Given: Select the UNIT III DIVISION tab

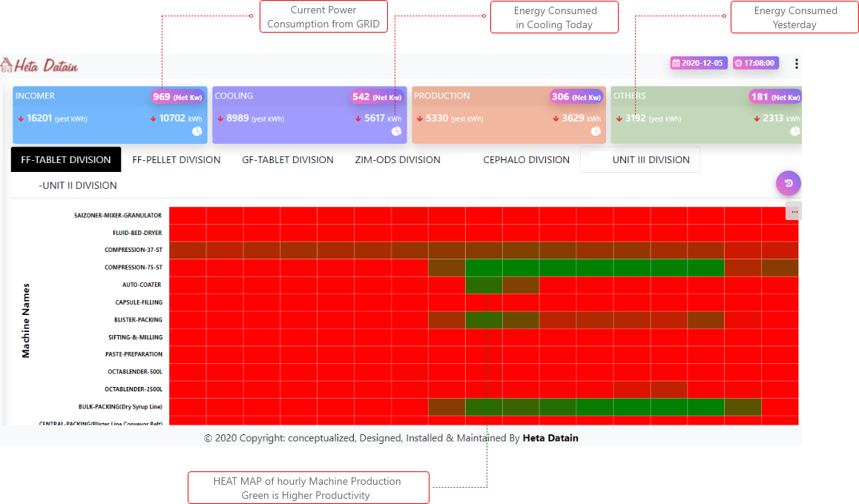Looking at the screenshot, I should [651, 159].
